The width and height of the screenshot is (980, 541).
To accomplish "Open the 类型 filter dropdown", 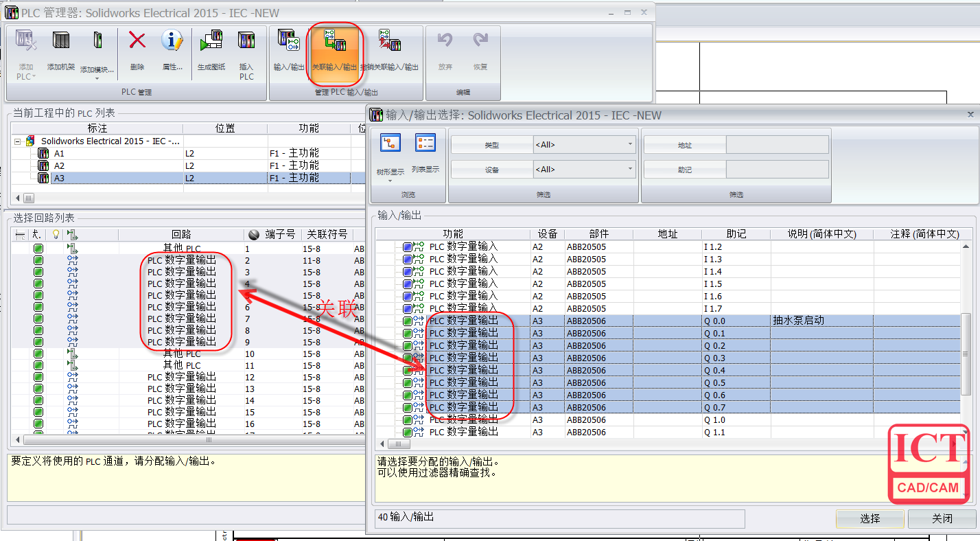I will pos(584,145).
